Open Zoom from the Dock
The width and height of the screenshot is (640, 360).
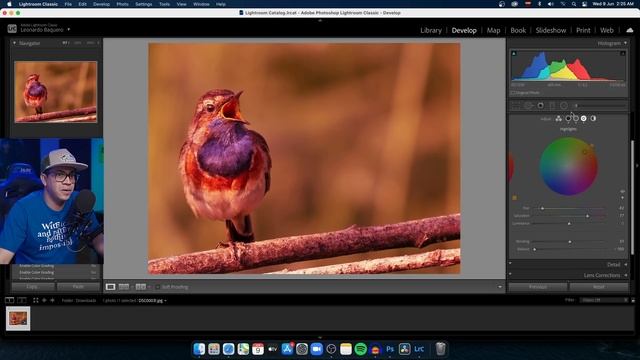tap(316, 349)
